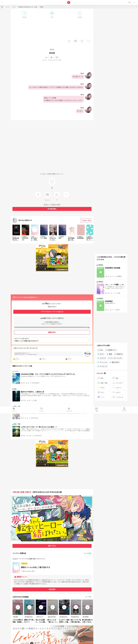138x644 pixels.
Task: Toggle the top star favorite icon
Action: point(82,41)
